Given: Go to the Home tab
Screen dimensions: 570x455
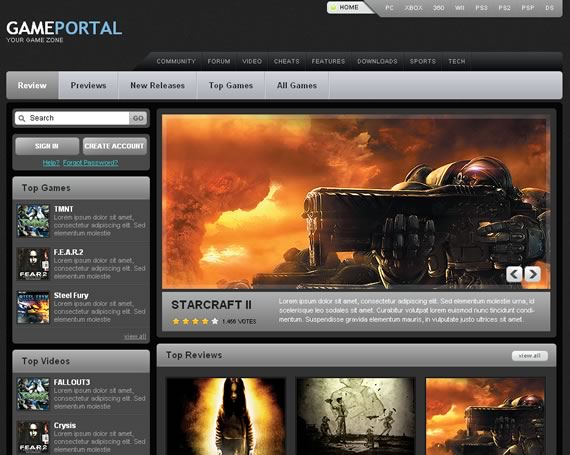Looking at the screenshot, I should coord(349,8).
